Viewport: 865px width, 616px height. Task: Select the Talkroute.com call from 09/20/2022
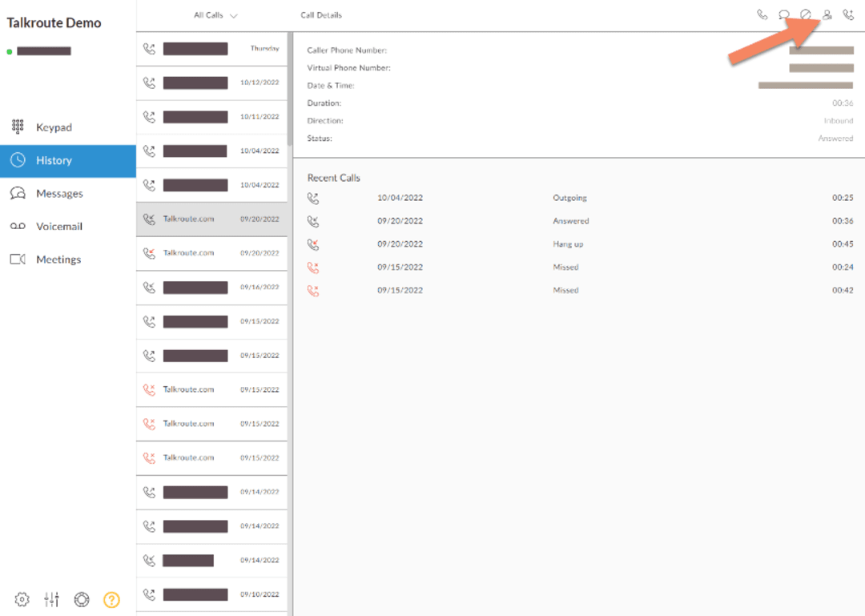tap(211, 219)
